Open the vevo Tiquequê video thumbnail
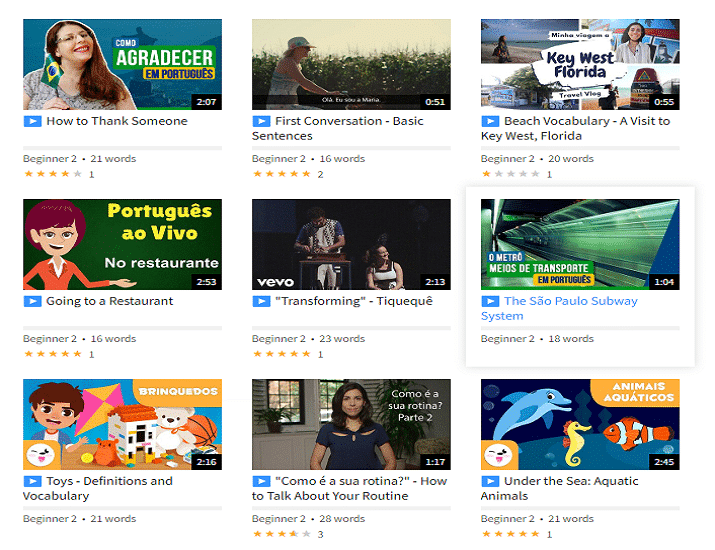This screenshot has height=550, width=715. point(351,244)
